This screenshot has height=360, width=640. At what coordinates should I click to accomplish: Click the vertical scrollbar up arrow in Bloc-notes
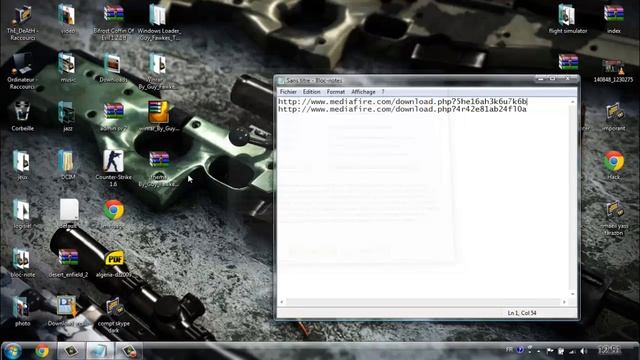click(573, 102)
